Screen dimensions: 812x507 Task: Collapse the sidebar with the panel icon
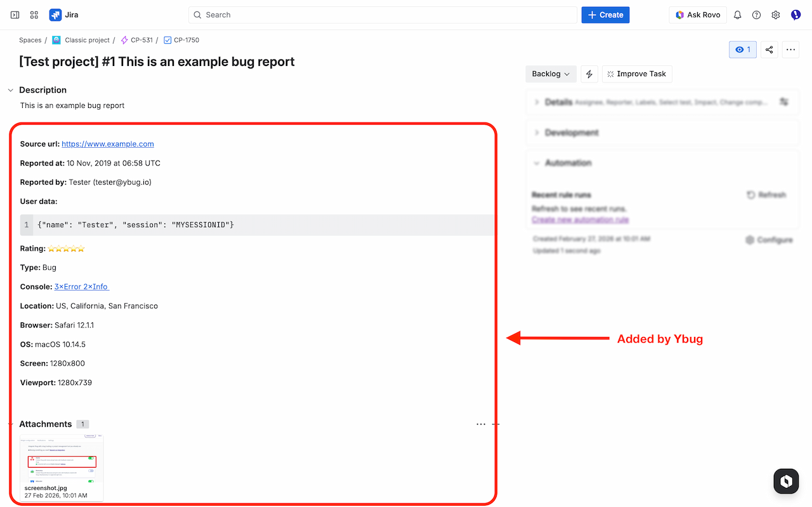point(15,14)
